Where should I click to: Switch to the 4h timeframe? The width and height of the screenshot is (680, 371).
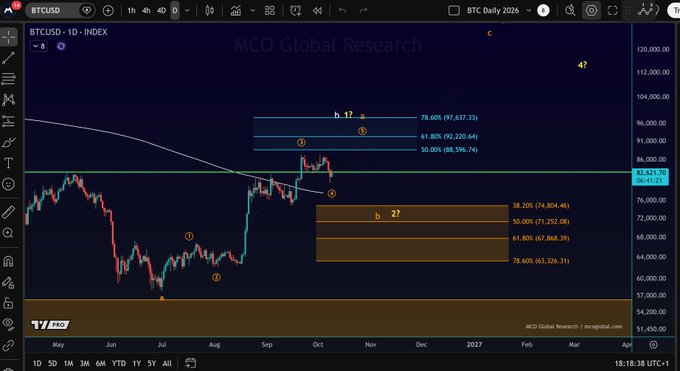146,10
